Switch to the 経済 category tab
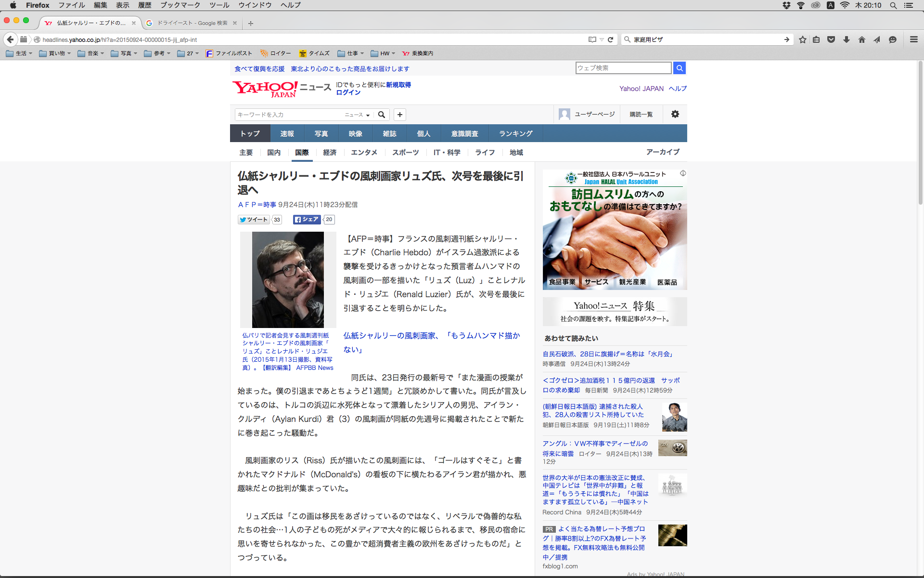 click(x=330, y=152)
